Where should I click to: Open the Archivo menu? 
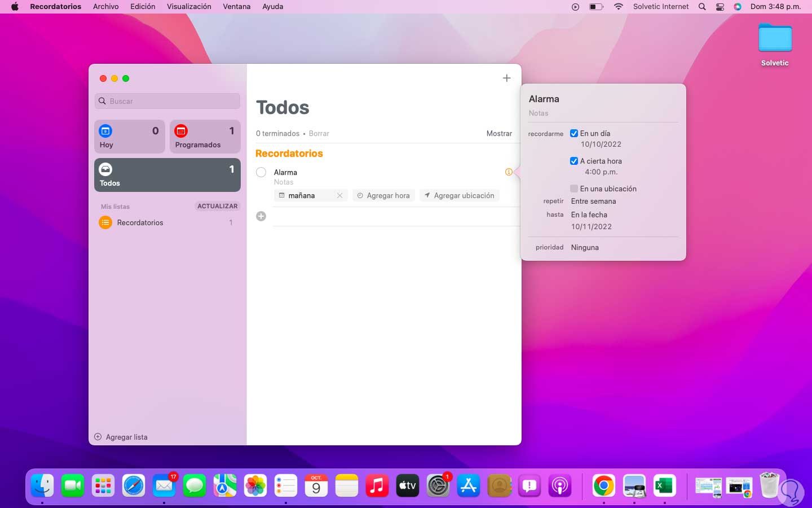[106, 7]
